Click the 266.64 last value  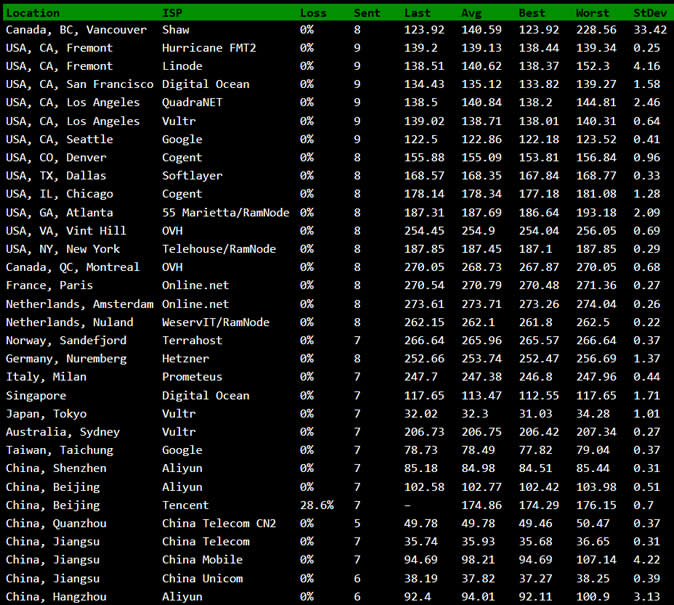(x=424, y=340)
